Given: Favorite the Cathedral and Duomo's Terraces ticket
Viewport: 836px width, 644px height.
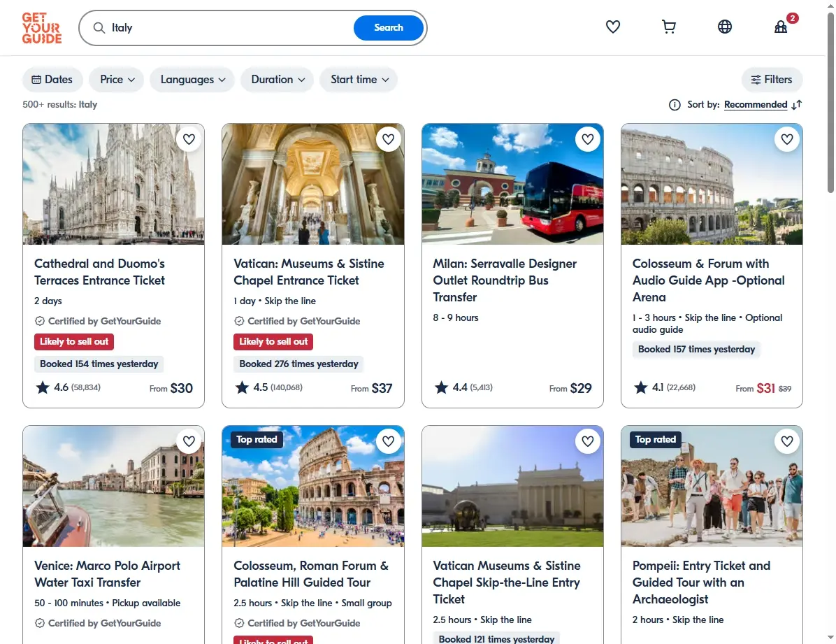Looking at the screenshot, I should (189, 139).
